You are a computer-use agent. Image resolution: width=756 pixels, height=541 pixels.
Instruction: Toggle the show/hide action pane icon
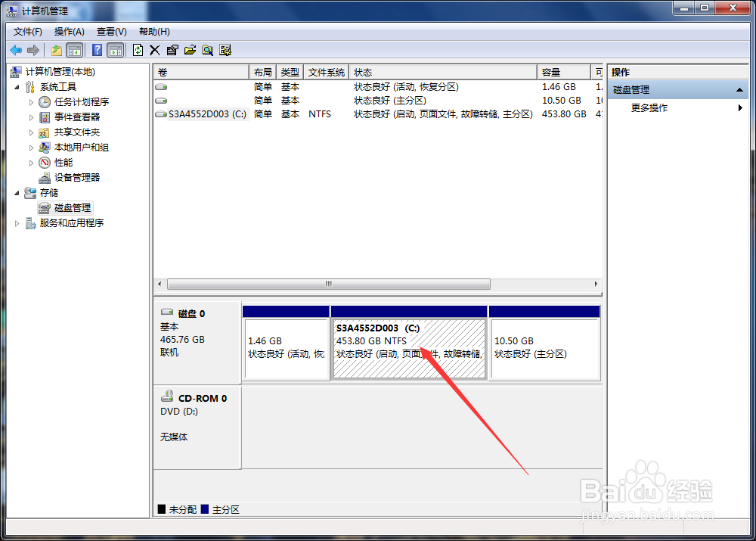pos(116,50)
